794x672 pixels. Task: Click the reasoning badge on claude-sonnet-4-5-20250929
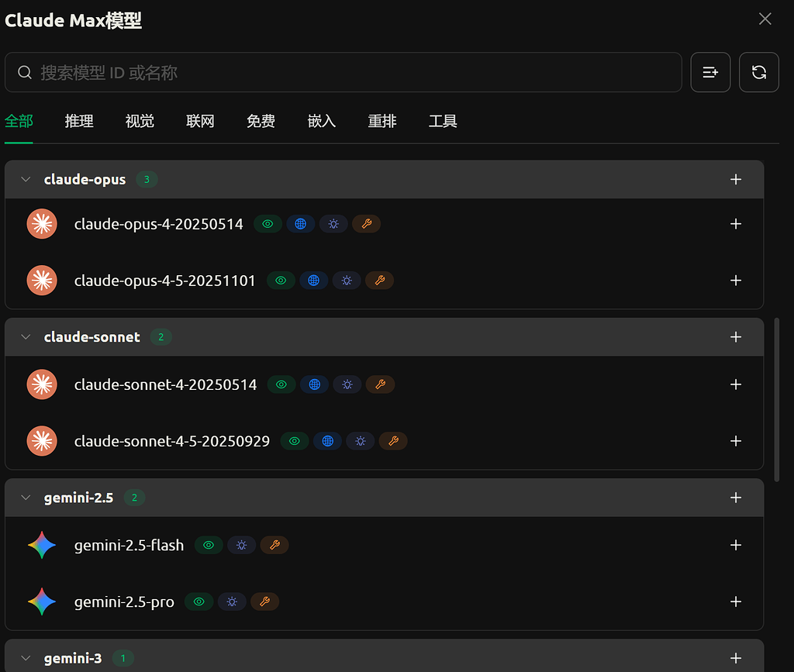(361, 441)
